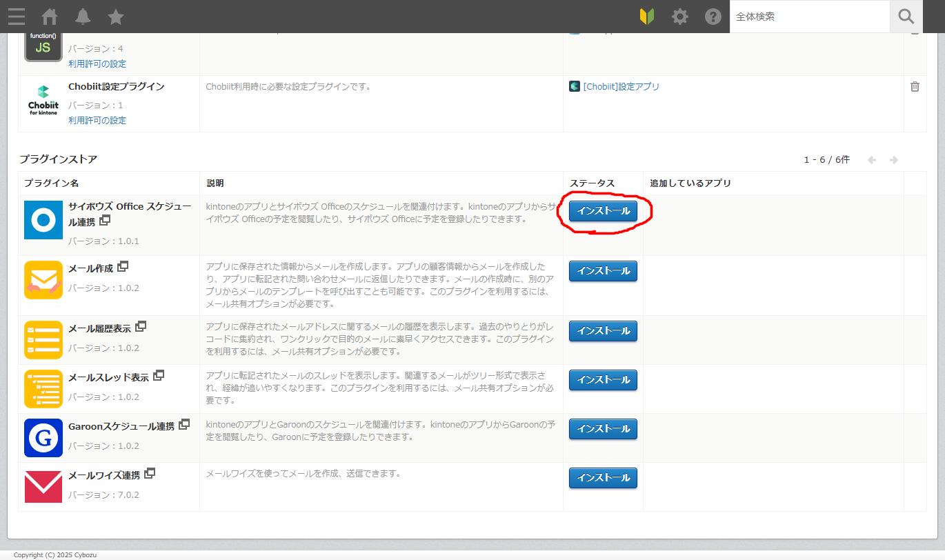This screenshot has height=560, width=945.
Task: Open external link icon beside サイボウズ Office スケジュール連携
Action: (105, 221)
